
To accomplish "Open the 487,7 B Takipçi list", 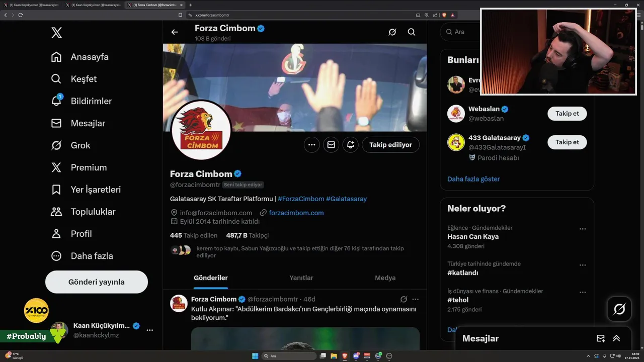I will pos(248,235).
